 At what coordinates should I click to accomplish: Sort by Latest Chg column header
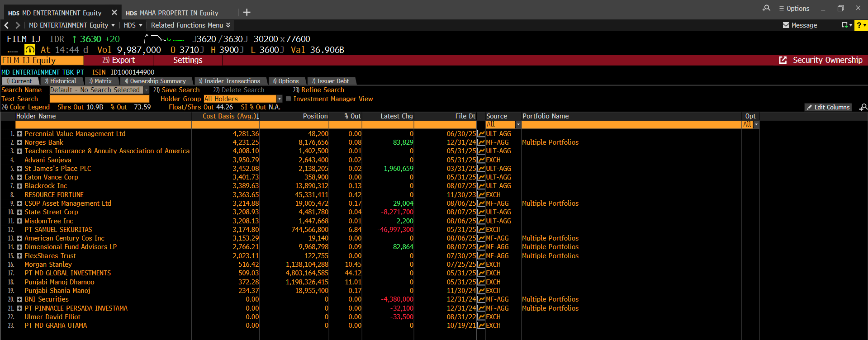click(x=397, y=116)
